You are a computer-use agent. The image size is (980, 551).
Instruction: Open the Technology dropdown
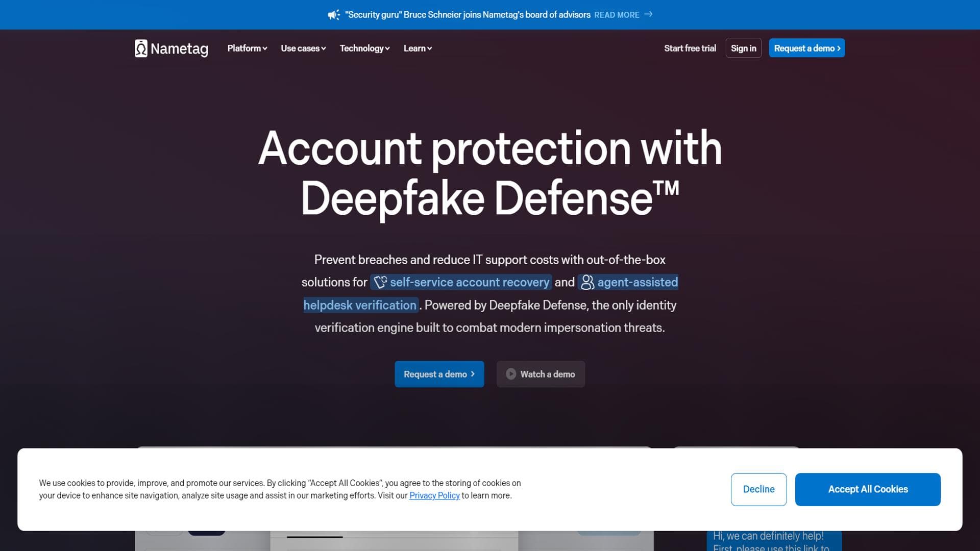(x=365, y=48)
